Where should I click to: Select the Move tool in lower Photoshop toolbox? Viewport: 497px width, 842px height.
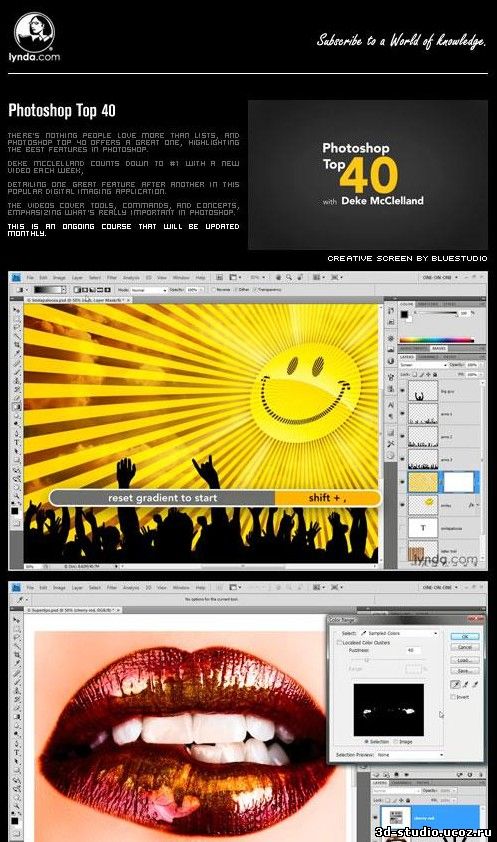[16, 620]
